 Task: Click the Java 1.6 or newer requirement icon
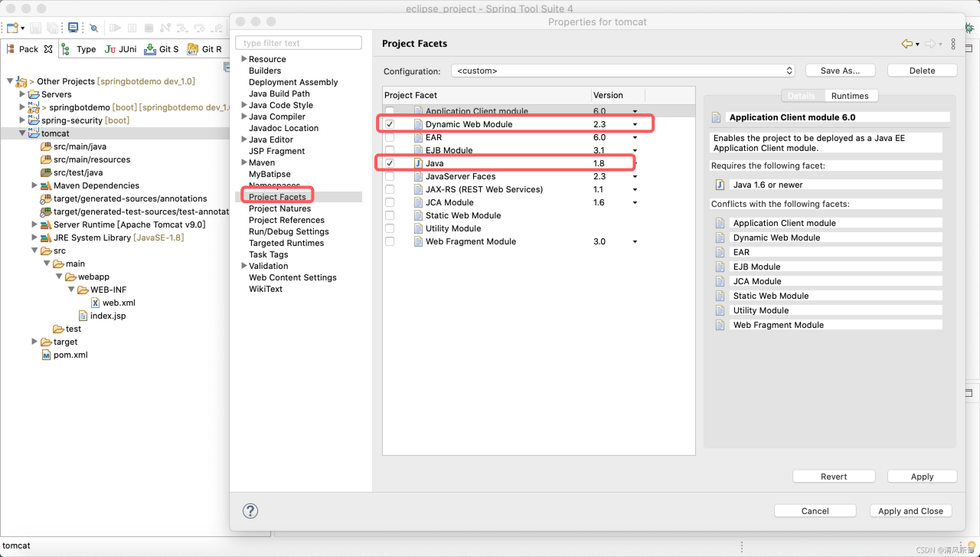(720, 185)
